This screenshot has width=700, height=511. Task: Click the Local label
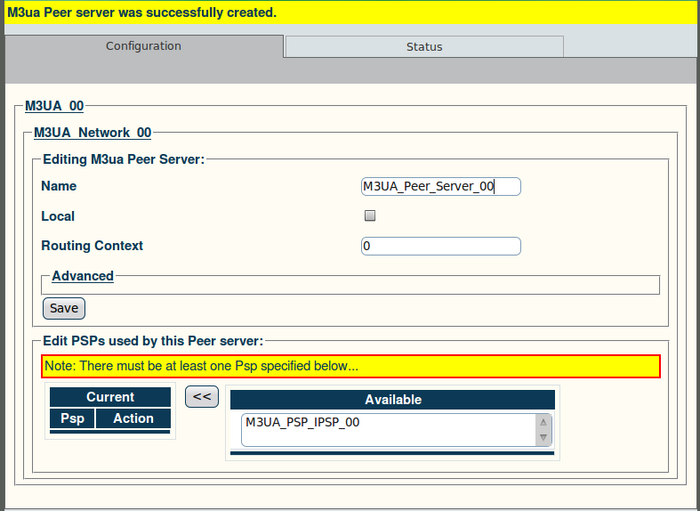pyautogui.click(x=58, y=216)
